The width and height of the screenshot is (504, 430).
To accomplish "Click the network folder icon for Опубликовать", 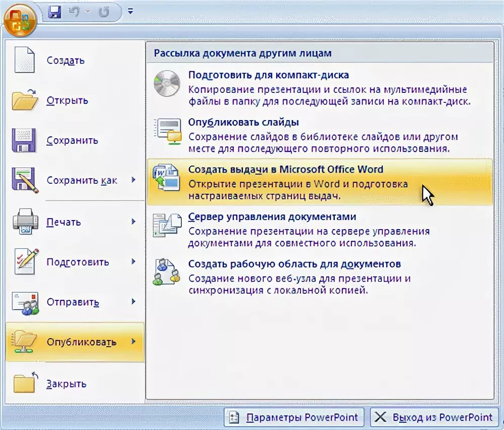I will [x=24, y=342].
